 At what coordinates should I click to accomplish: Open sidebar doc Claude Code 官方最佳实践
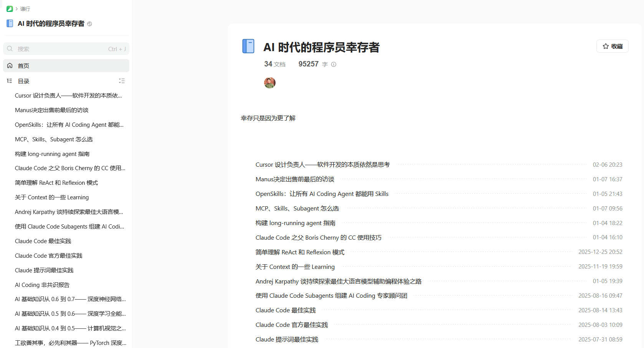[49, 256]
